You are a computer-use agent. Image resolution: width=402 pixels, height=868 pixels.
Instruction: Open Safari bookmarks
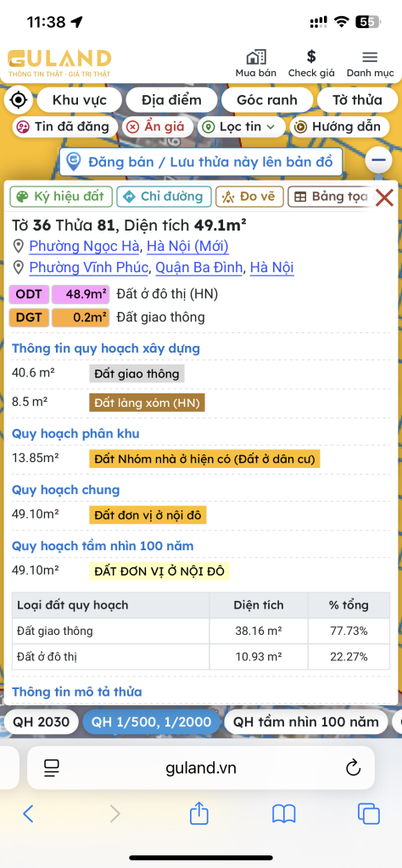point(284,814)
